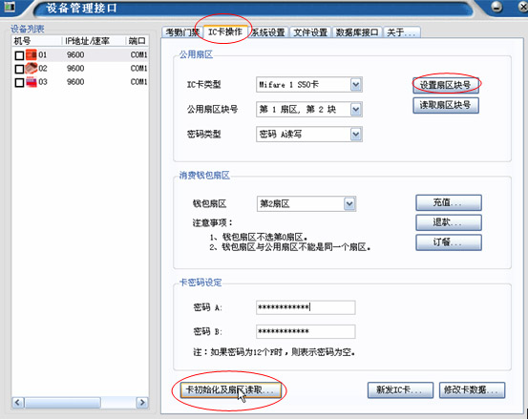This screenshot has height=420, width=528.
Task: Click the 密码 B input field
Action: pos(306,331)
